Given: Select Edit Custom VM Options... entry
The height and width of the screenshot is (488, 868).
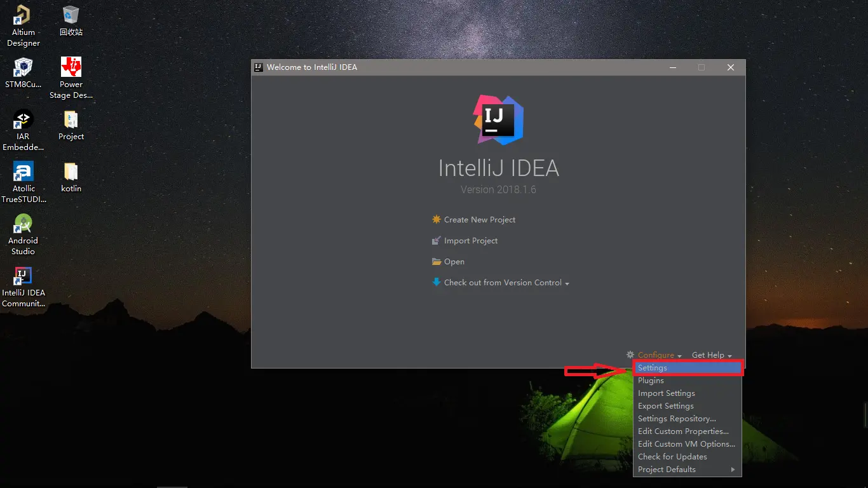Looking at the screenshot, I should [688, 444].
